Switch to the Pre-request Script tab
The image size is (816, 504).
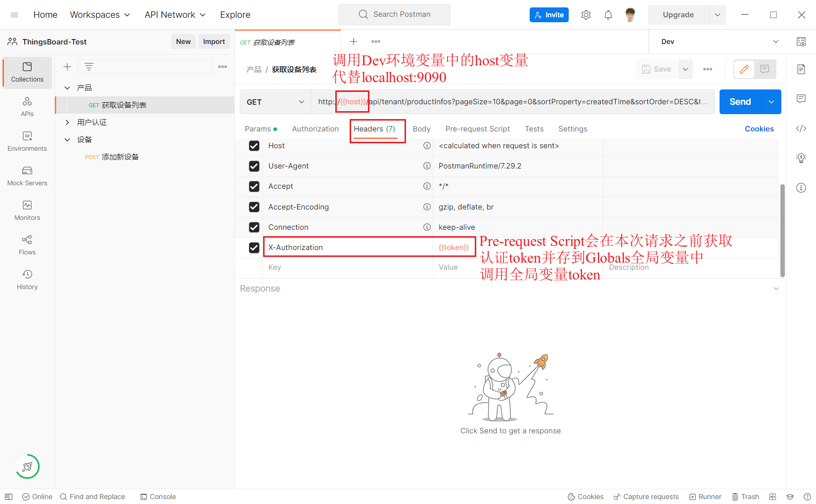click(477, 129)
